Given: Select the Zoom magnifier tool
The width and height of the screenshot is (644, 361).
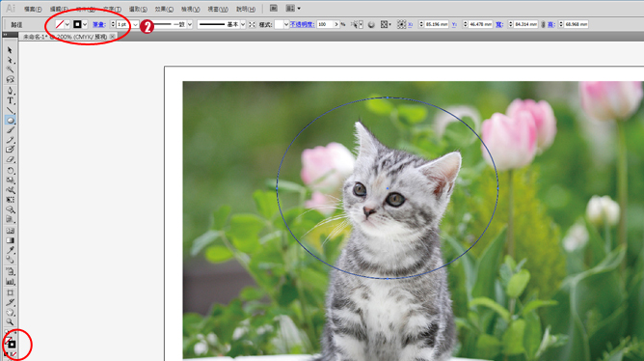Looking at the screenshot, I should 10,322.
